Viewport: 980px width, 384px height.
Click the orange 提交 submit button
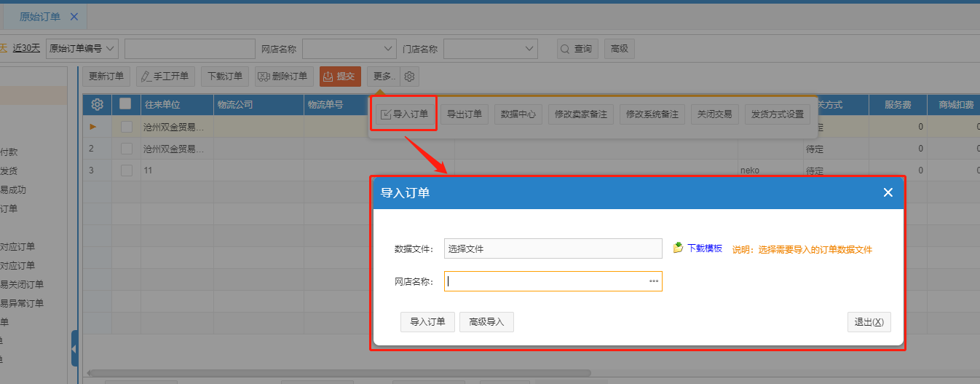click(x=340, y=77)
